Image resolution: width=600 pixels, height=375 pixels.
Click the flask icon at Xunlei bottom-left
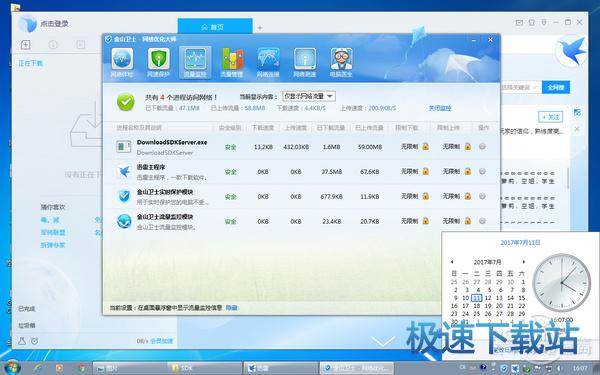pyautogui.click(x=22, y=341)
